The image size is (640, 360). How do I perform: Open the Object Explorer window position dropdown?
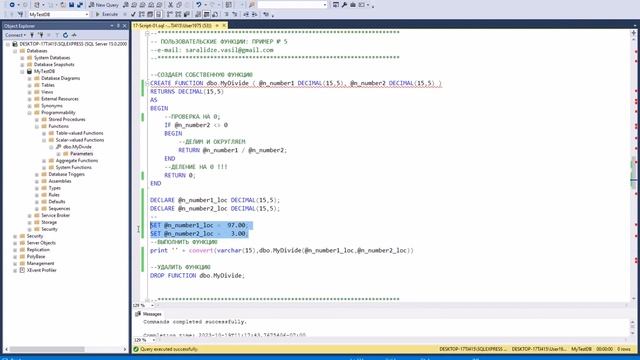pos(111,26)
